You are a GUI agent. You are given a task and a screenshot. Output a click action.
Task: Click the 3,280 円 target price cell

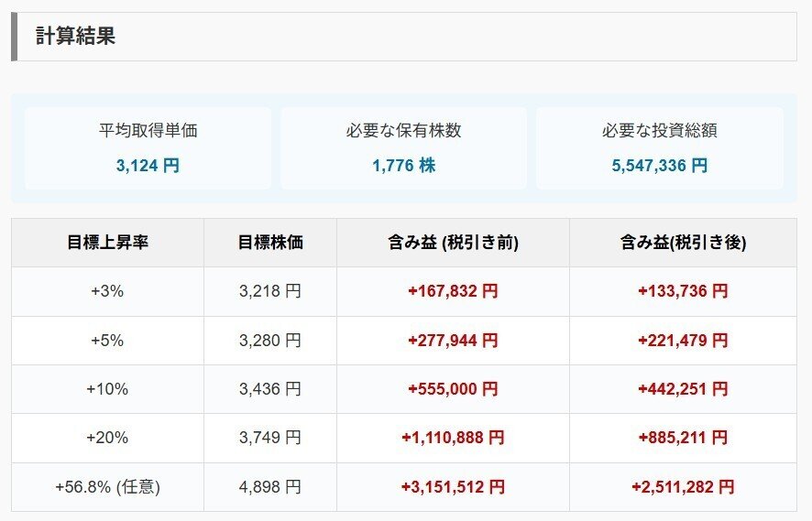270,341
